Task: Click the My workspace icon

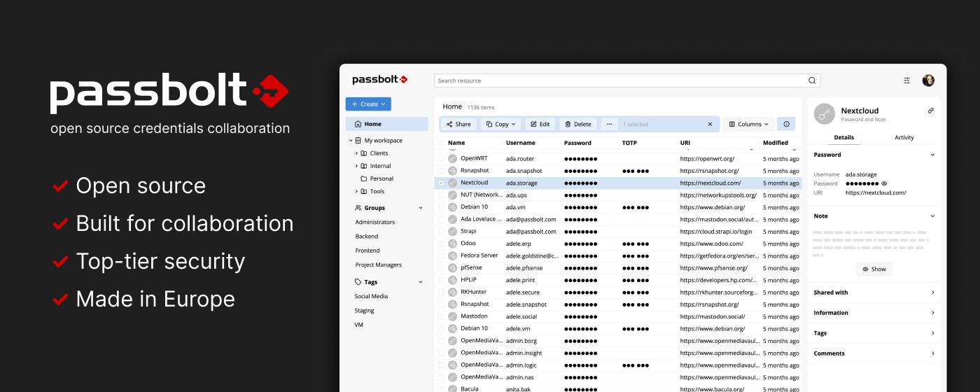Action: click(358, 141)
